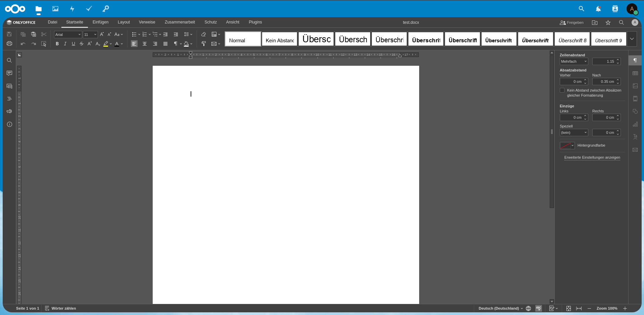644x315 pixels.
Task: Open the Speziell (kein) indent dropdown
Action: click(574, 133)
